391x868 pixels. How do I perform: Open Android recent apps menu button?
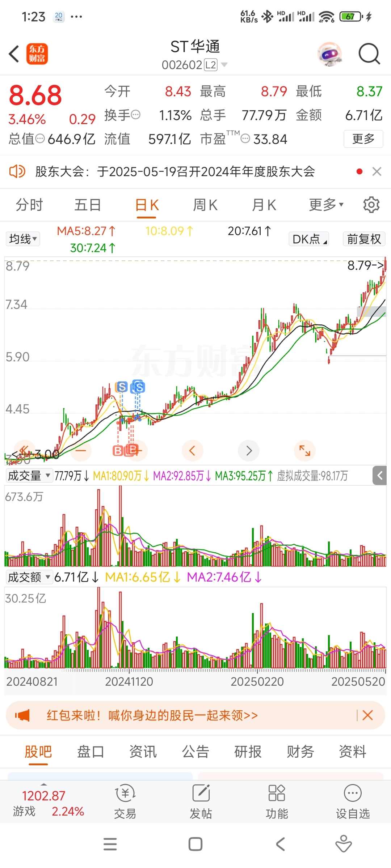pos(110,844)
